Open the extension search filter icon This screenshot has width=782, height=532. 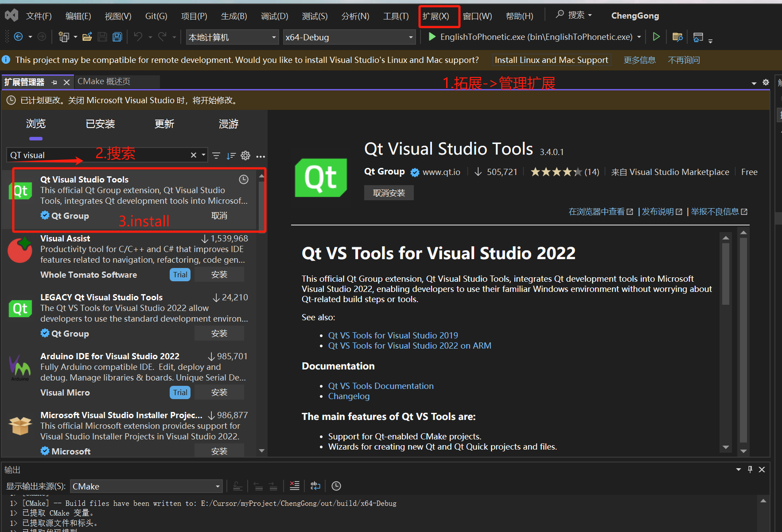click(216, 155)
